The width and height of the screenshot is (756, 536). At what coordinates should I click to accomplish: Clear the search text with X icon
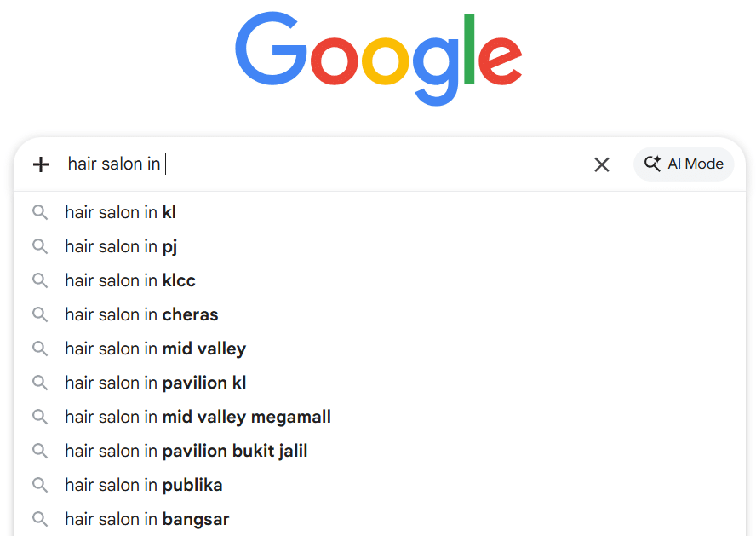coord(601,164)
